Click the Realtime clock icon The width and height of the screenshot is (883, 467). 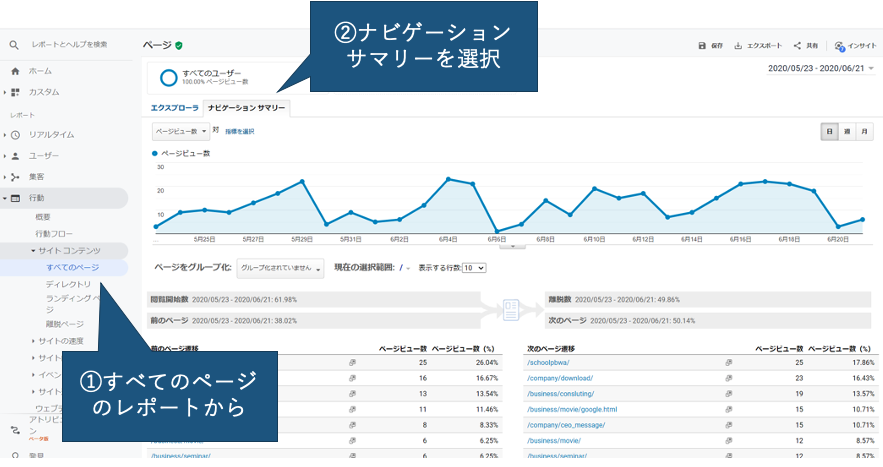pos(15,135)
